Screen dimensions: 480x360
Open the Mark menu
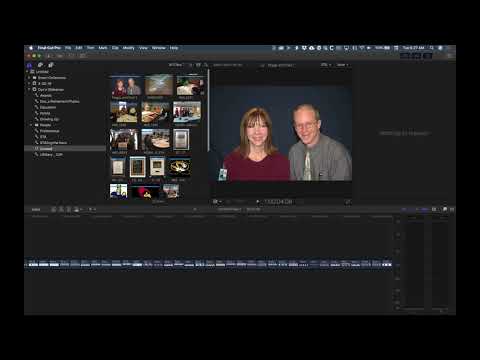pyautogui.click(x=103, y=48)
